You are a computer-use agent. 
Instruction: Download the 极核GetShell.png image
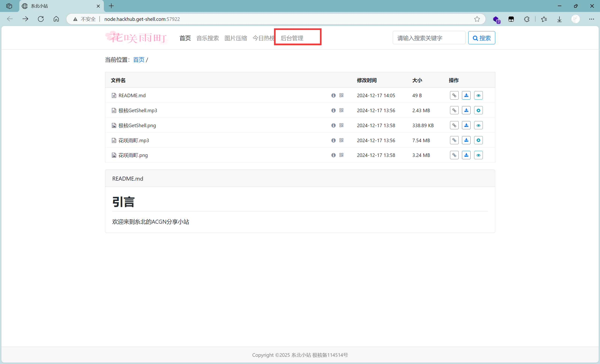(466, 125)
